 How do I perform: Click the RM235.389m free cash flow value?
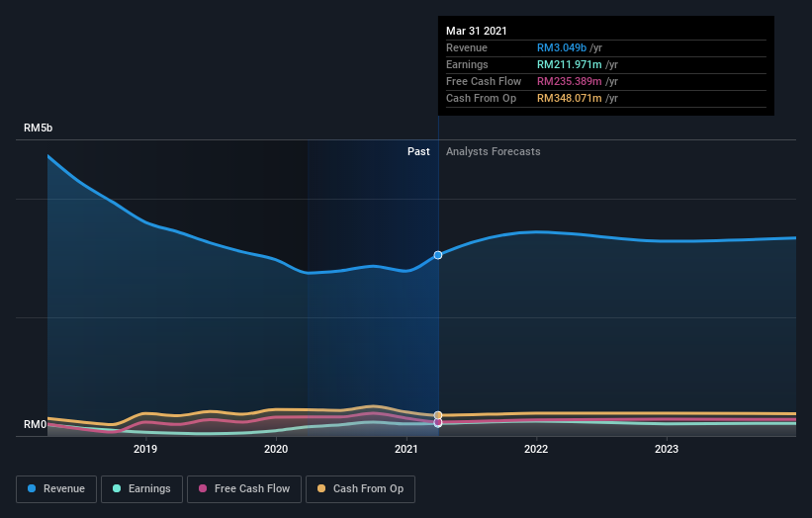tap(569, 81)
